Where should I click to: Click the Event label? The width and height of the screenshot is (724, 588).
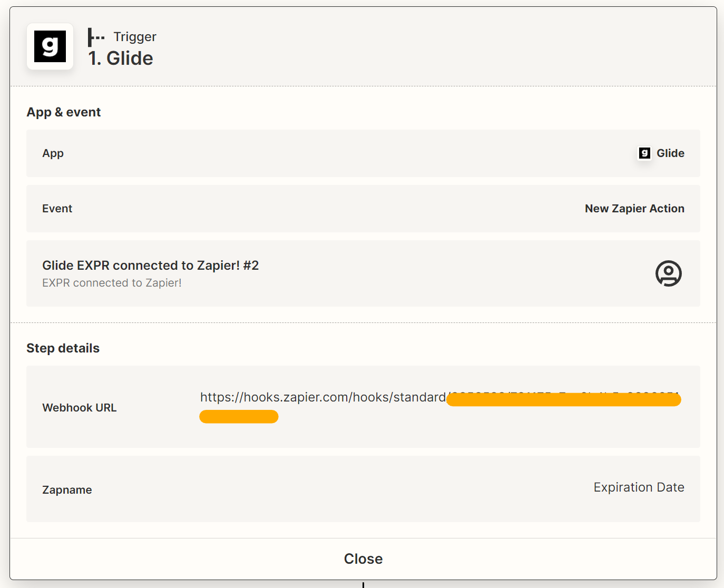point(57,209)
